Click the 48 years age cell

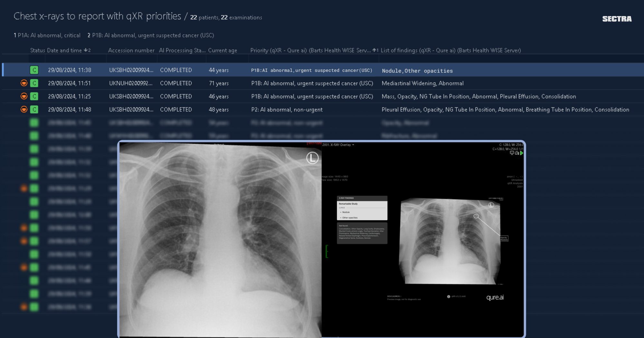(x=219, y=109)
